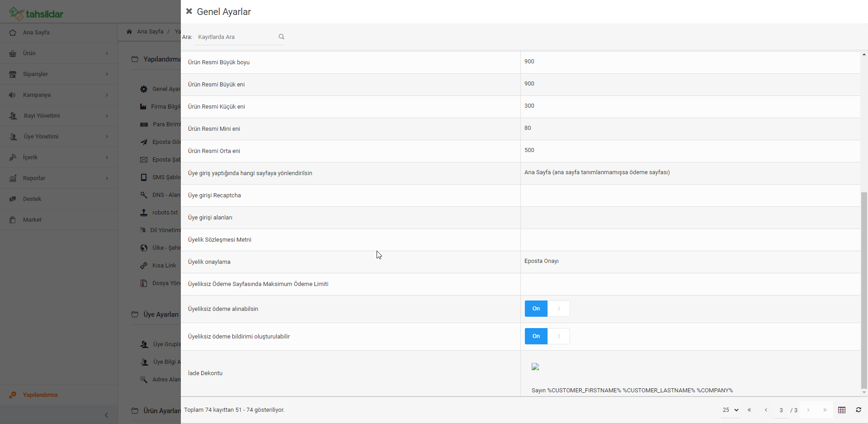Click the İçerik feed icon
The height and width of the screenshot is (424, 868).
[13, 157]
